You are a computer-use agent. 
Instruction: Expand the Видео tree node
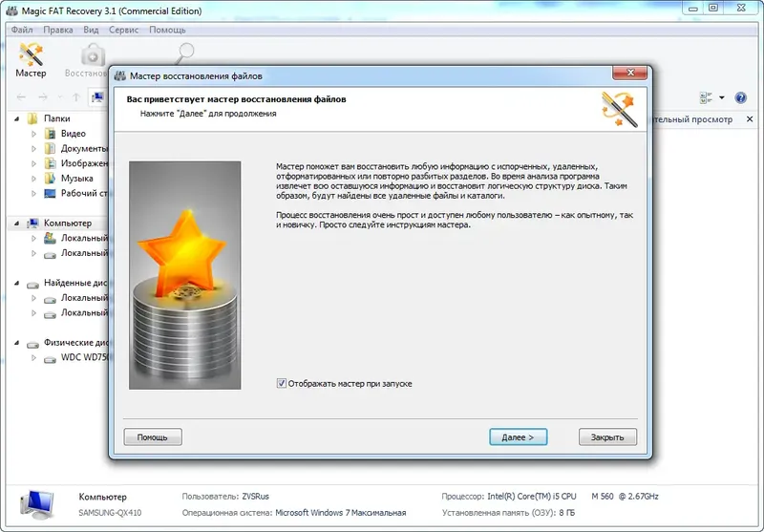pos(33,134)
